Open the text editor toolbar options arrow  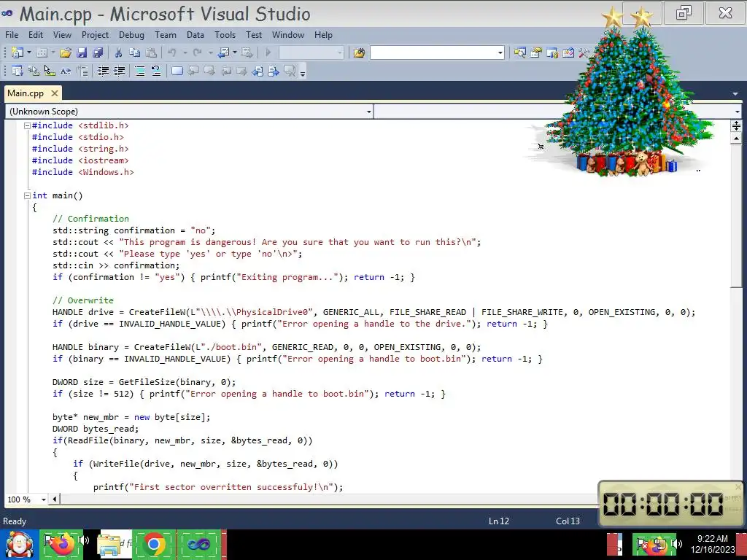(x=303, y=74)
